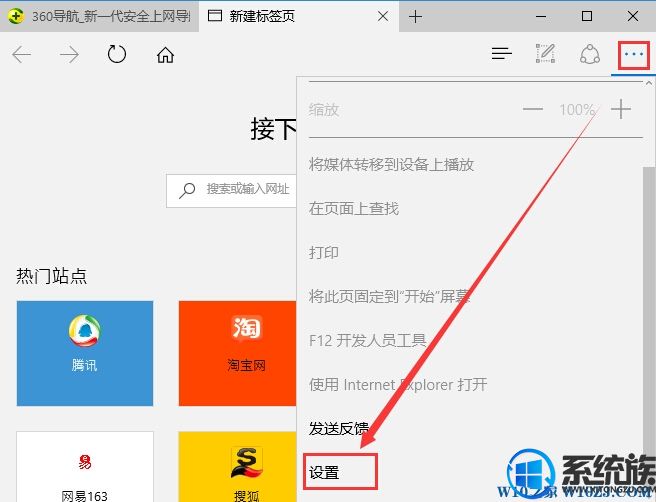Open a new tab with the plus button
The height and width of the screenshot is (502, 656).
415,16
